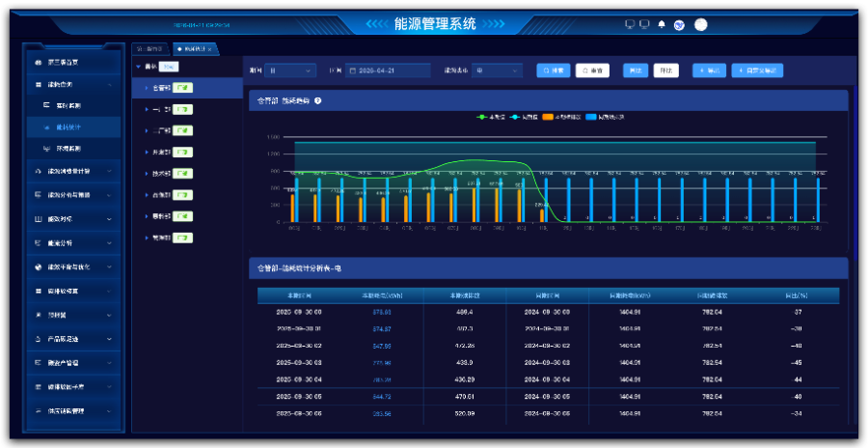Click the blue 搜索 search button
Image resolution: width=868 pixels, height=448 pixels.
point(554,70)
